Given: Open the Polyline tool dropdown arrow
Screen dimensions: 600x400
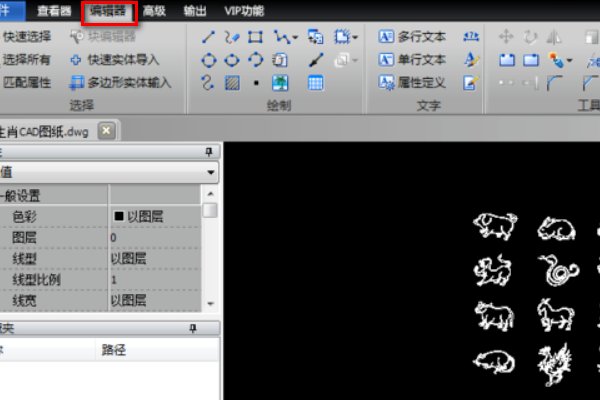Looking at the screenshot, I should point(295,38).
